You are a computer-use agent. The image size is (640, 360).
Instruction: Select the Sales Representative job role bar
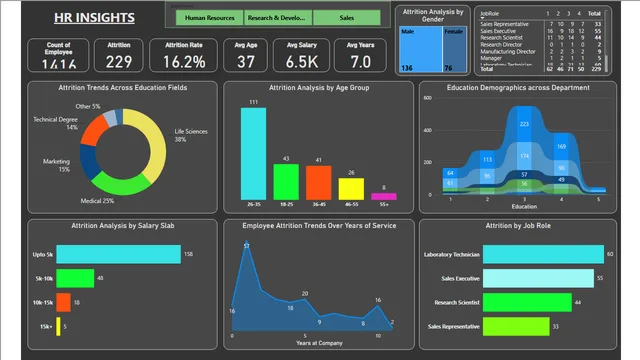coord(516,327)
